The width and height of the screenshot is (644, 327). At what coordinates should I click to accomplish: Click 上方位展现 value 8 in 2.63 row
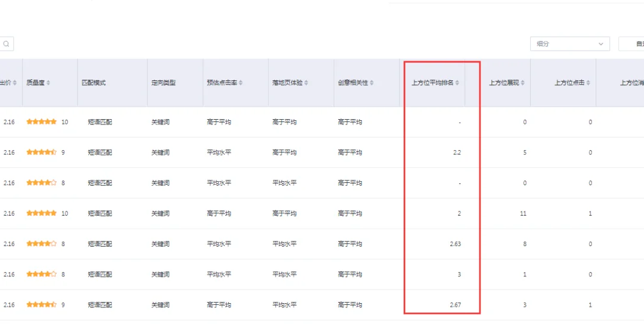[x=525, y=244]
